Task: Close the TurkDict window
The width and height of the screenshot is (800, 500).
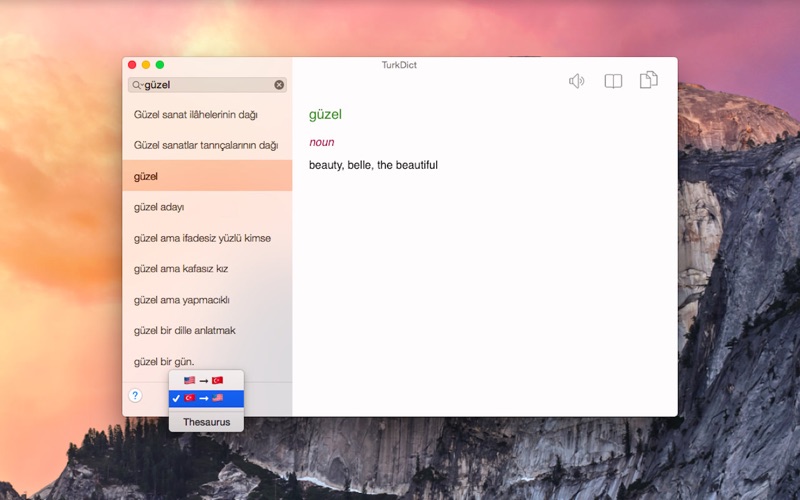Action: 132,65
